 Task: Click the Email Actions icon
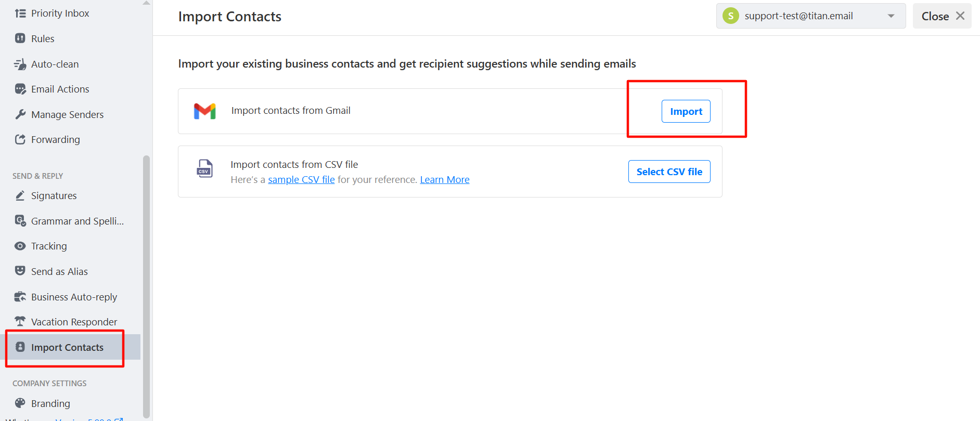20,89
